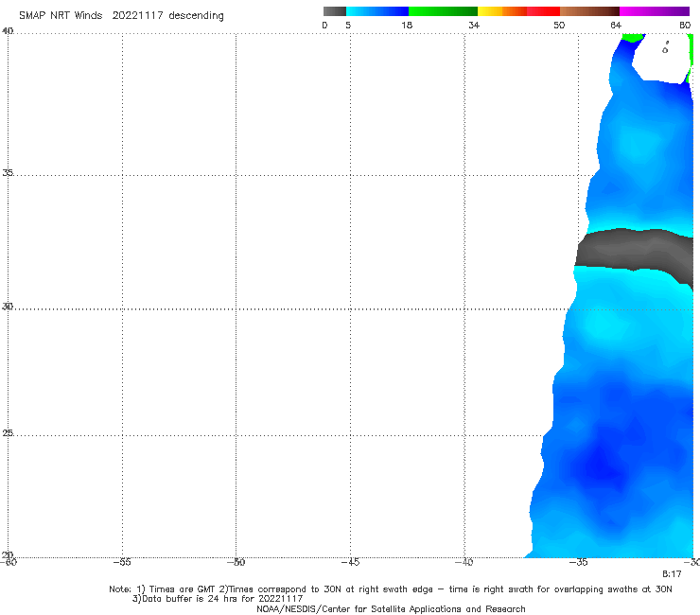
Task: Click the color bar label "18"
Action: pos(407,25)
